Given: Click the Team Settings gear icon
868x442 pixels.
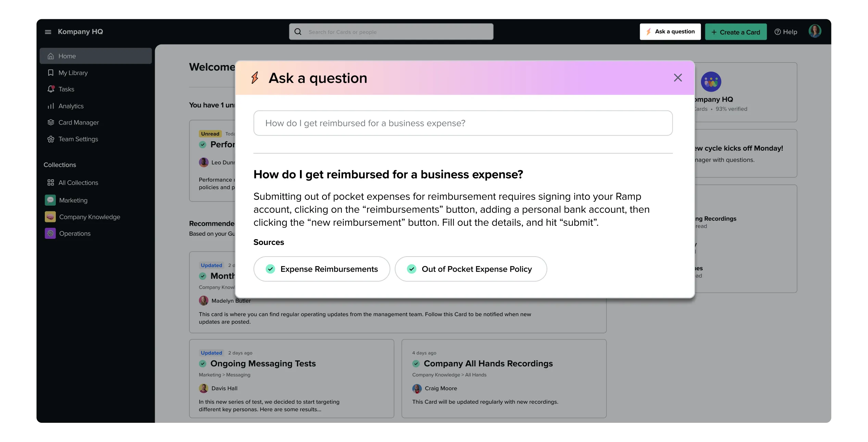Looking at the screenshot, I should (x=50, y=139).
